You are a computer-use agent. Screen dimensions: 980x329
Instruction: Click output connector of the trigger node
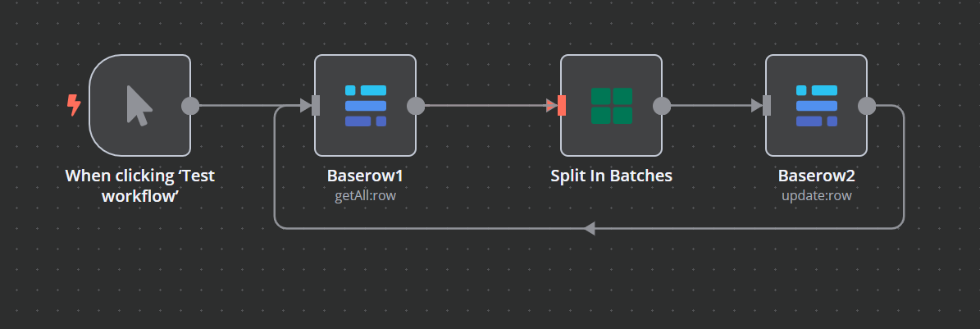tap(190, 106)
